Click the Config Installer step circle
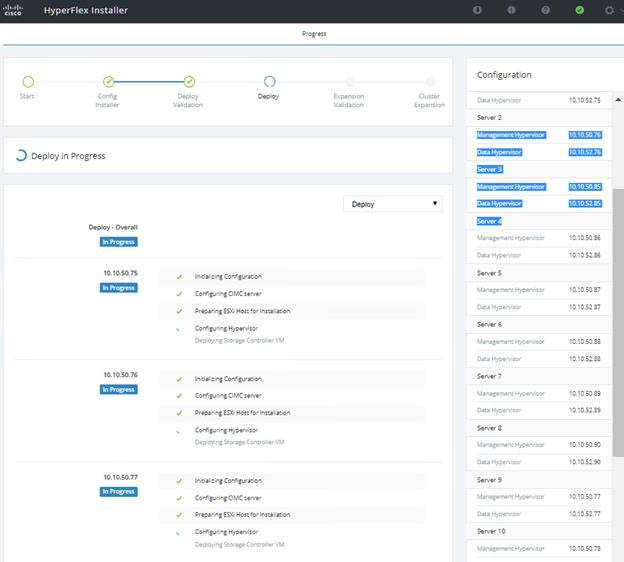Image resolution: width=624 pixels, height=562 pixels. (109, 82)
